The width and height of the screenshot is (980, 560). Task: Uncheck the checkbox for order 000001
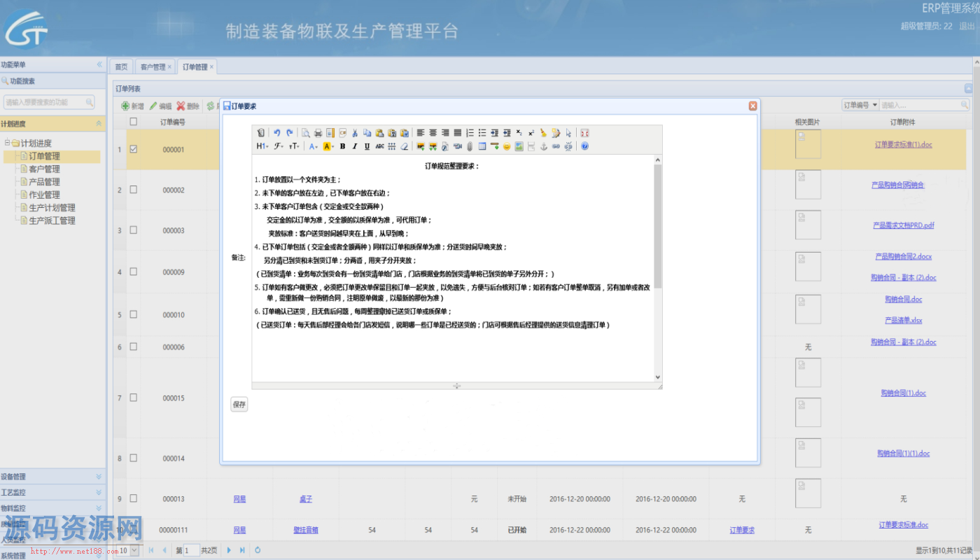pyautogui.click(x=133, y=149)
